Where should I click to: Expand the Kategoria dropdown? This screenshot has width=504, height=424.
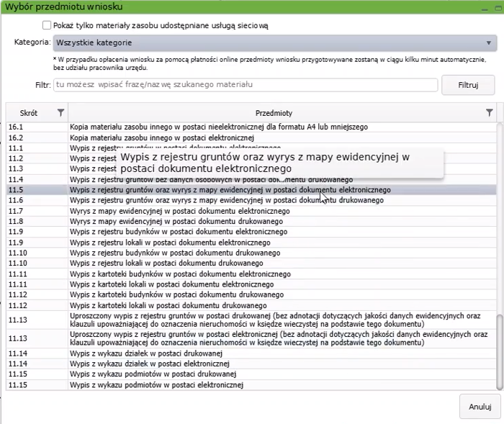tap(274, 42)
